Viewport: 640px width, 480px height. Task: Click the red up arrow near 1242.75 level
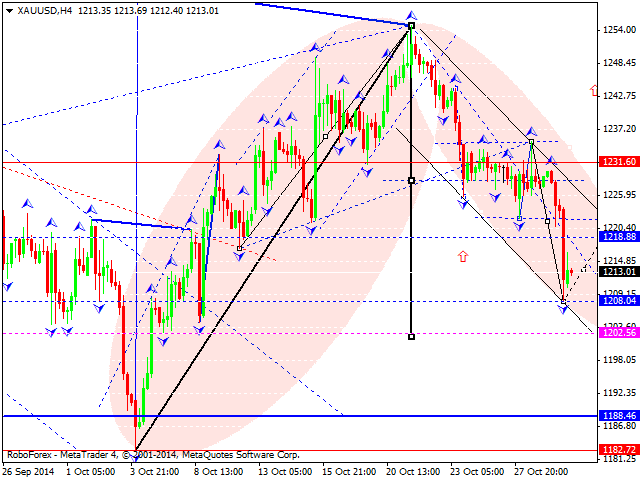tap(594, 90)
